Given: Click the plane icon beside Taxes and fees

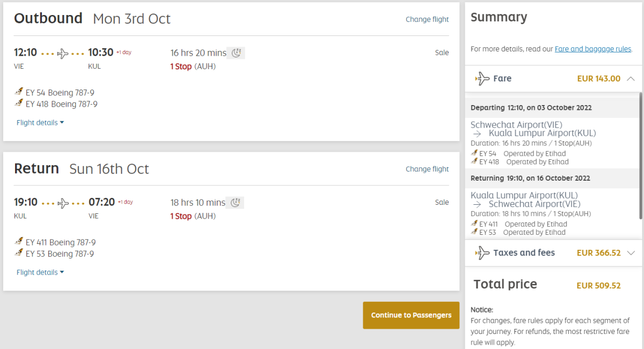Looking at the screenshot, I should coord(482,253).
